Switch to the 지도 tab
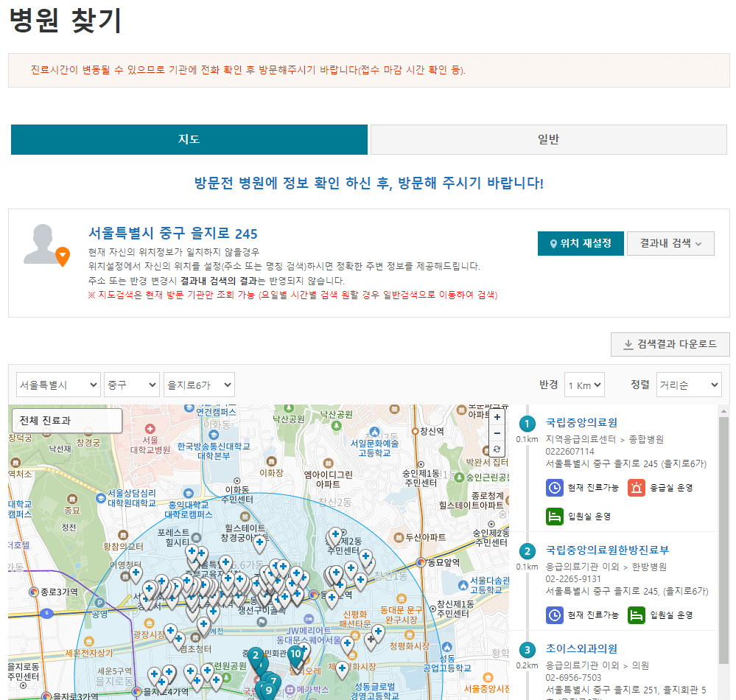Viewport: 736px width, 700px height. point(189,139)
